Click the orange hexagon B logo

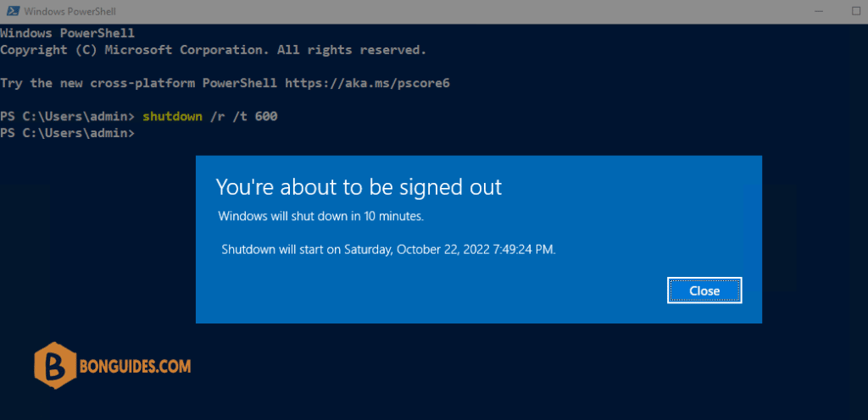tap(55, 366)
